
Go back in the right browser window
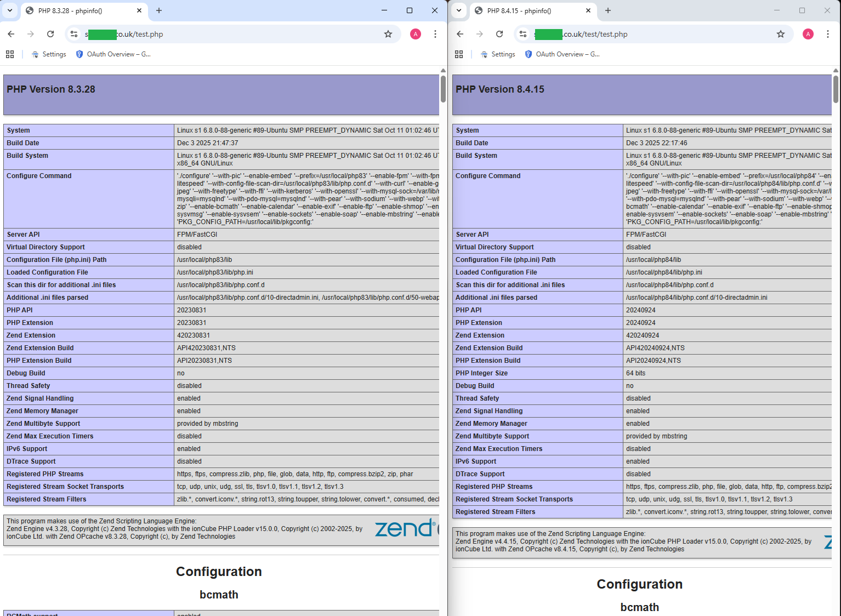(460, 34)
